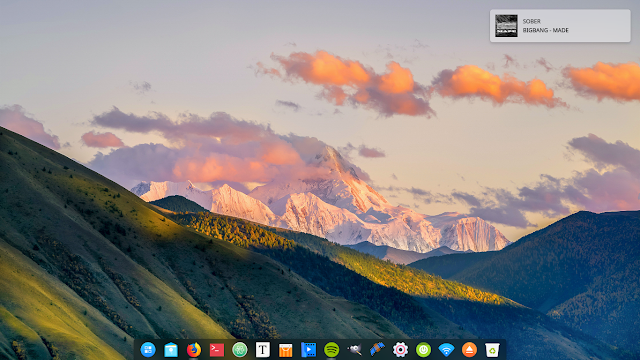Launch the blue video player
Viewport: 640px width, 360px height.
click(308, 350)
